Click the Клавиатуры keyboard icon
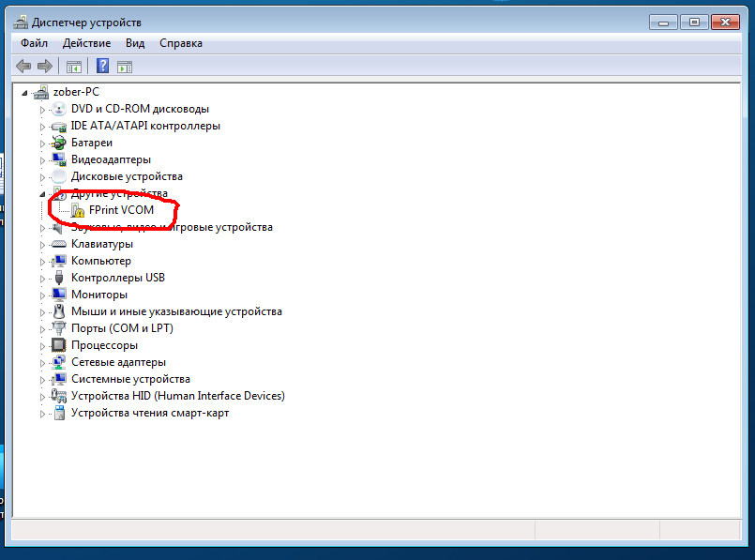This screenshot has width=755, height=560. 59,244
